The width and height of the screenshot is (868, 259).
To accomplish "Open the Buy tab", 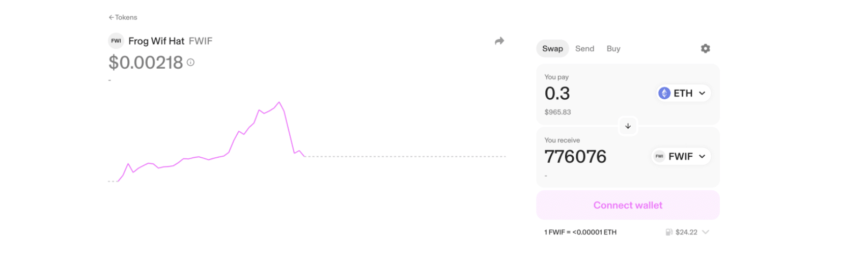I will point(613,48).
